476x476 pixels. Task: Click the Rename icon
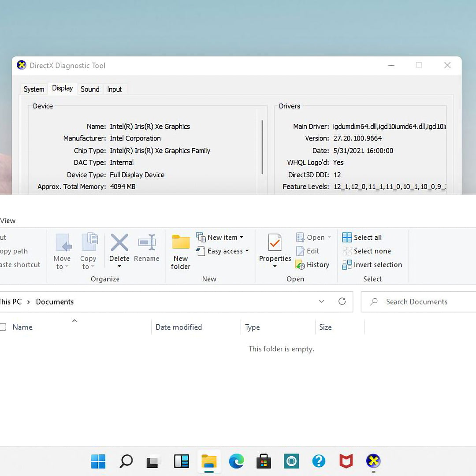147,243
